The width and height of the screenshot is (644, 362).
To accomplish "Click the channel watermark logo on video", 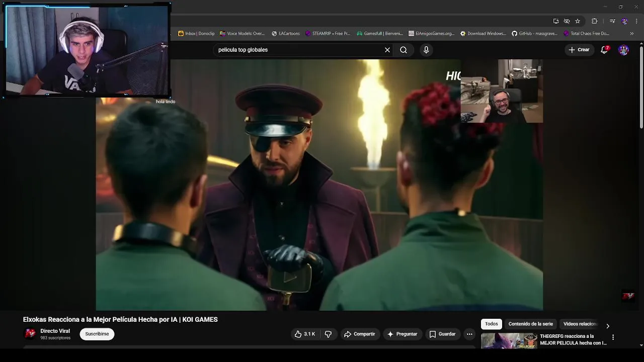I will pos(628,296).
